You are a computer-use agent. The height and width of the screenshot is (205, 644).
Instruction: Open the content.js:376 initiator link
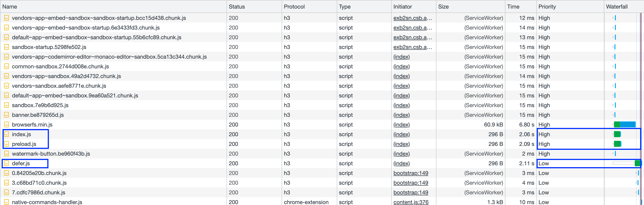click(x=411, y=202)
